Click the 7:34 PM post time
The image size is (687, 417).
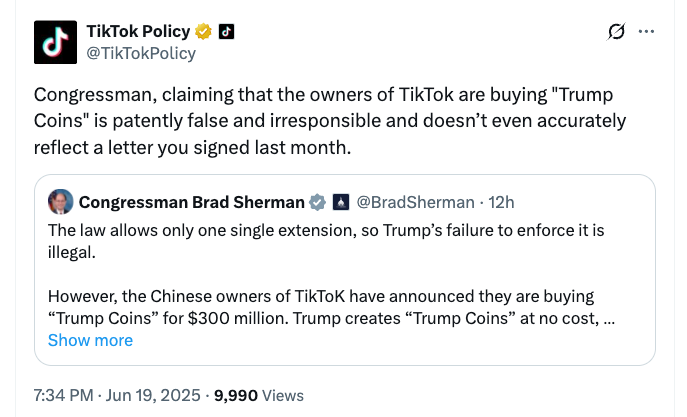(x=61, y=395)
